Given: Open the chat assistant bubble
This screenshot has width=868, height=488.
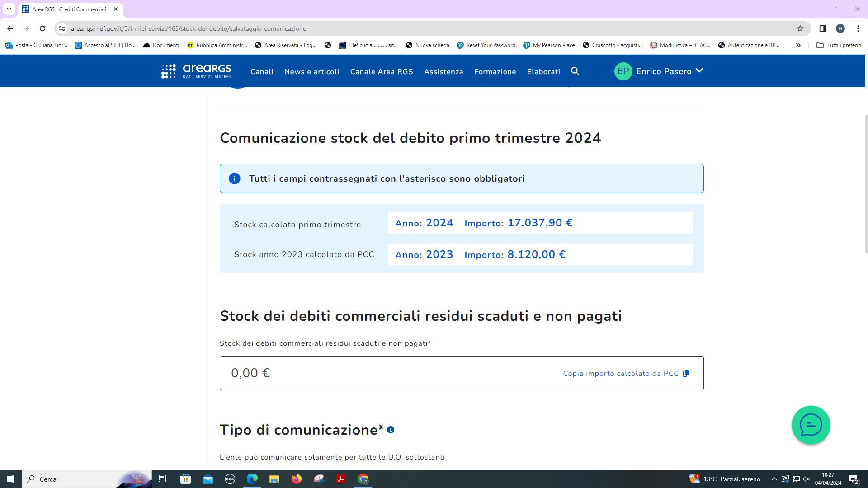Looking at the screenshot, I should point(811,425).
